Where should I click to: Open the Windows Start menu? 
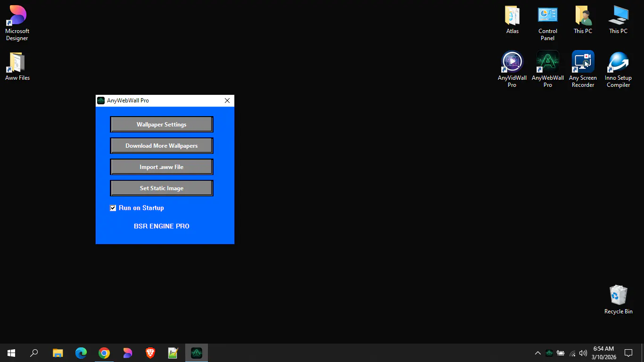11,353
